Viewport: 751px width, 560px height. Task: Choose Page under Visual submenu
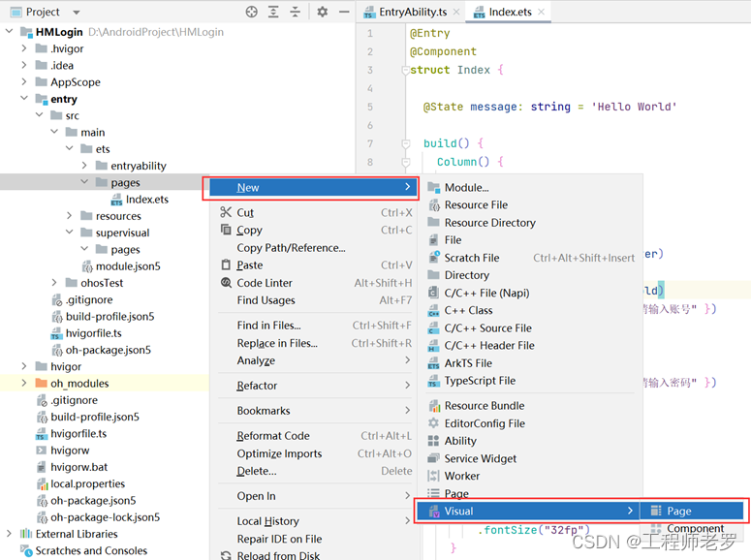[x=692, y=511]
